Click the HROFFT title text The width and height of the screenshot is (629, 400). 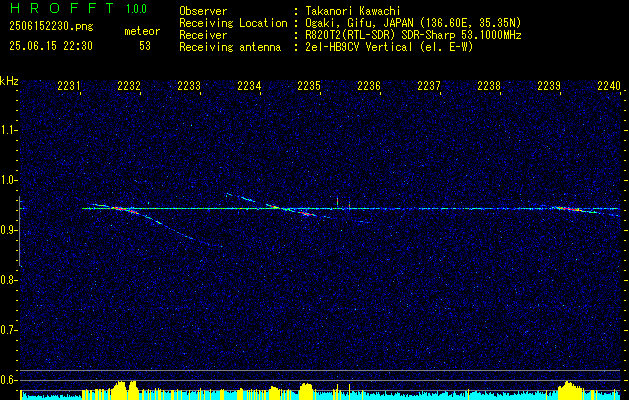tap(61, 8)
